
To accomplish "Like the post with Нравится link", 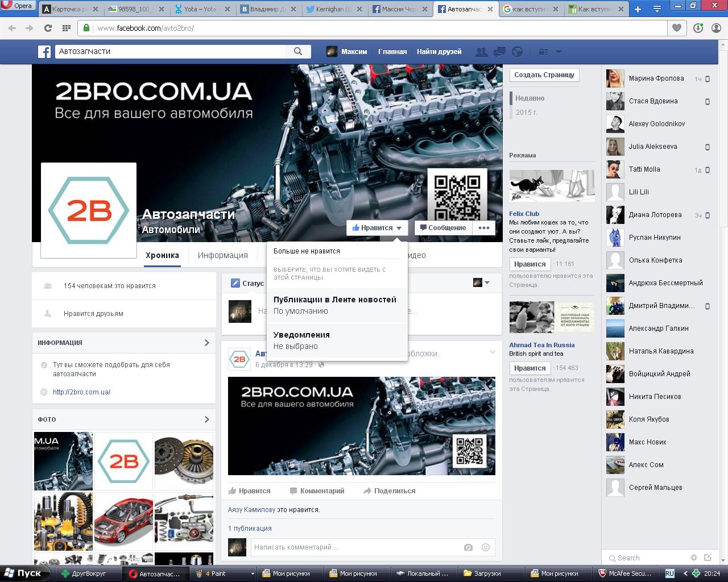I will pos(249,491).
